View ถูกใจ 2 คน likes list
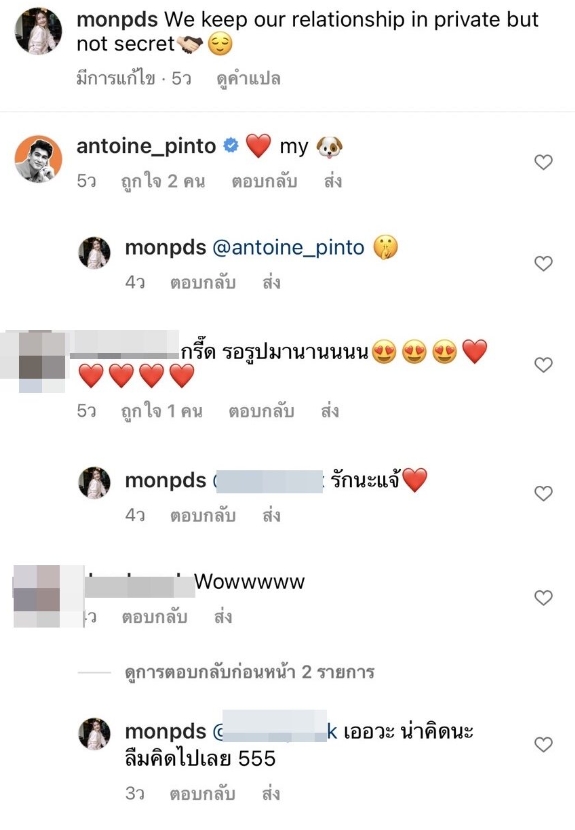 pos(163,182)
